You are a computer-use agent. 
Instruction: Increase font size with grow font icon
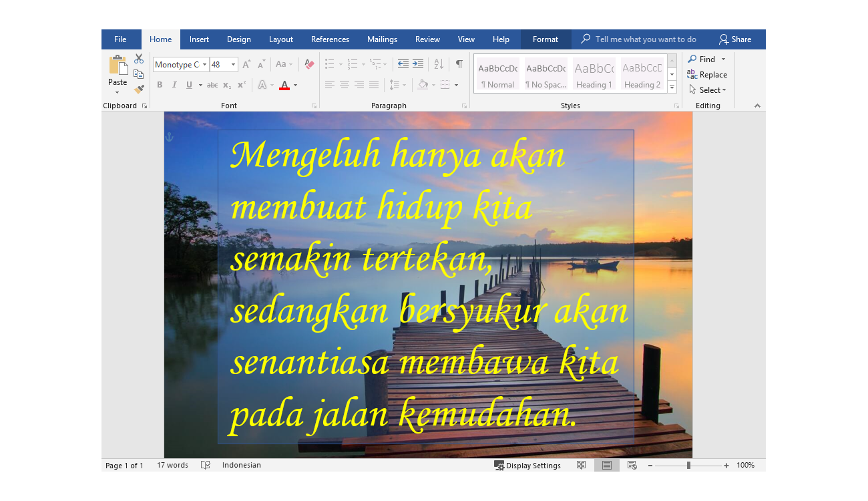[x=246, y=65]
